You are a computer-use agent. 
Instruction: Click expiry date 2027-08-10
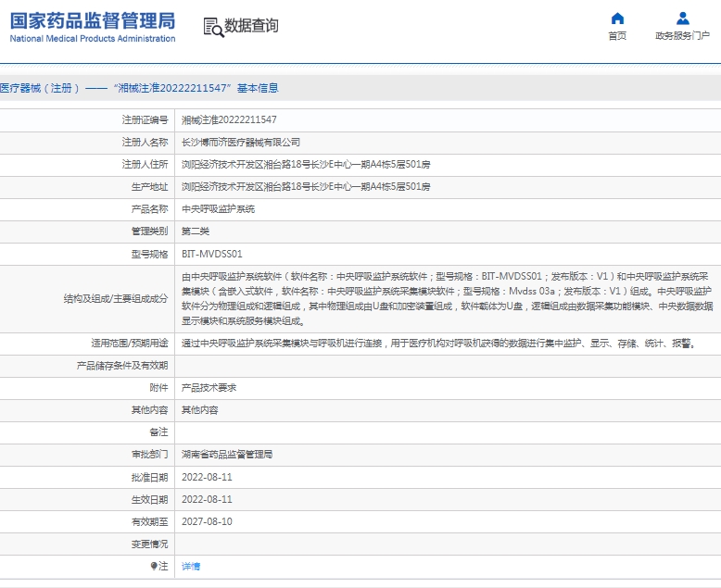pos(207,522)
